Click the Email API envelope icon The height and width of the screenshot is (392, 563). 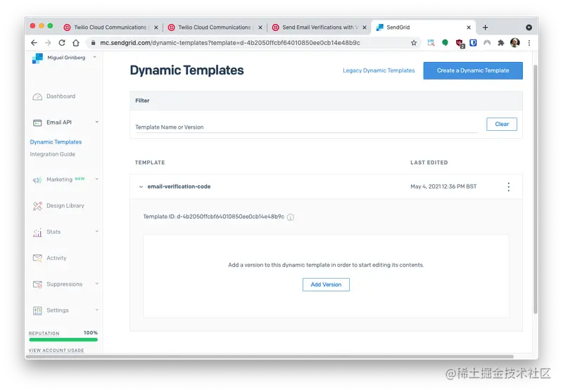pos(37,122)
